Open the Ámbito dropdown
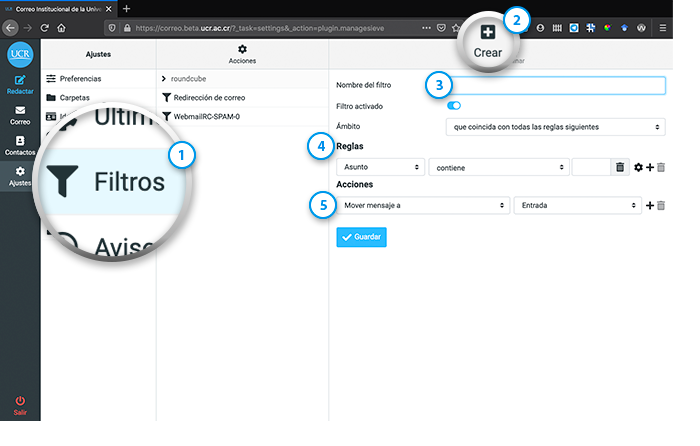700x446 pixels. 555,127
